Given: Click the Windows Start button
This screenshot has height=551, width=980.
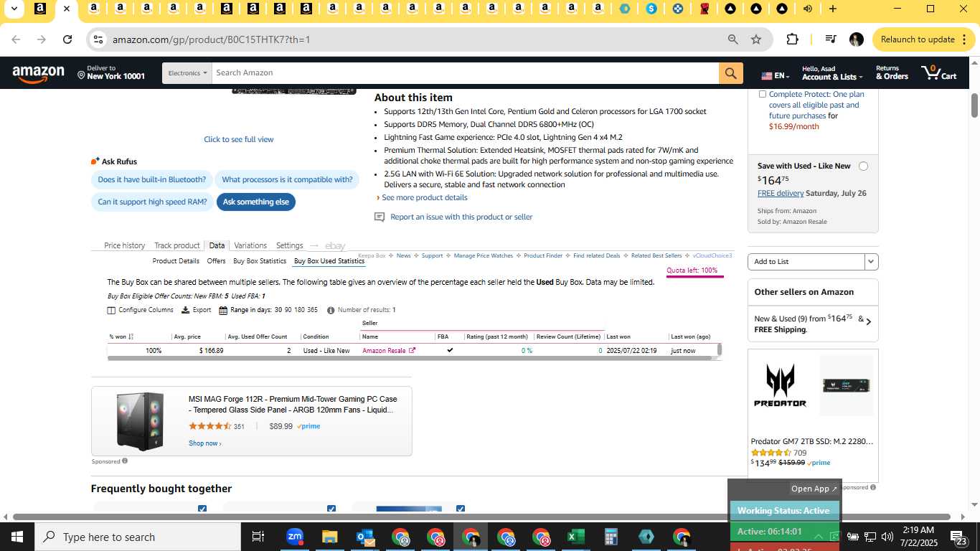Looking at the screenshot, I should 17,537.
